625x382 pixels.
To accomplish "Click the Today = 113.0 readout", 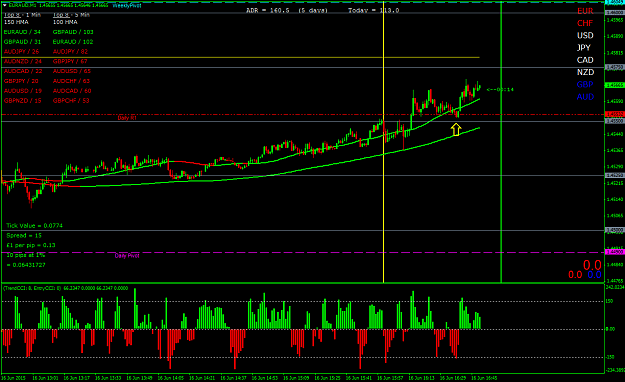I will click(x=373, y=10).
